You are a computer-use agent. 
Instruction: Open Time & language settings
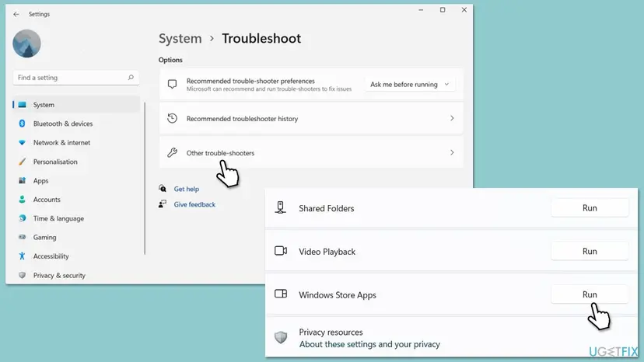[58, 218]
